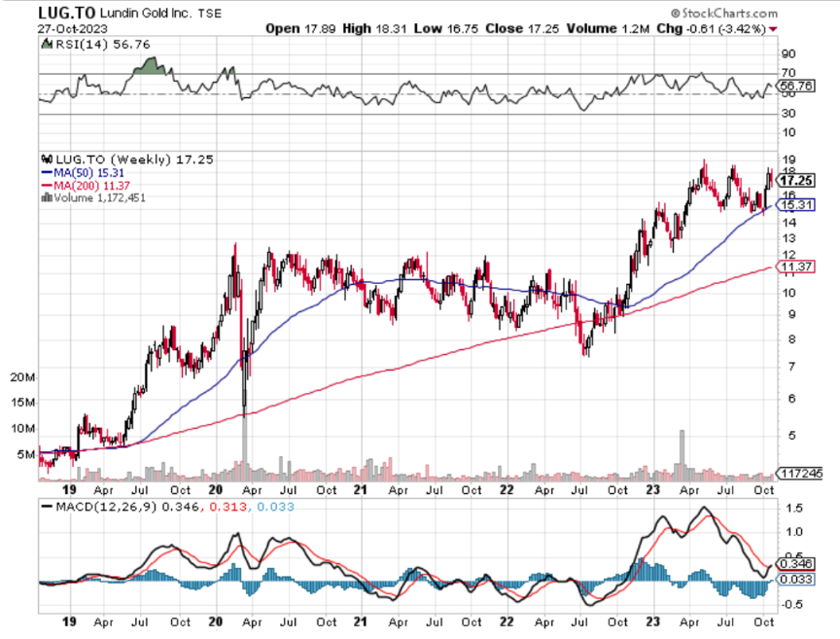Click the 70 level on RSI axis

[788, 72]
